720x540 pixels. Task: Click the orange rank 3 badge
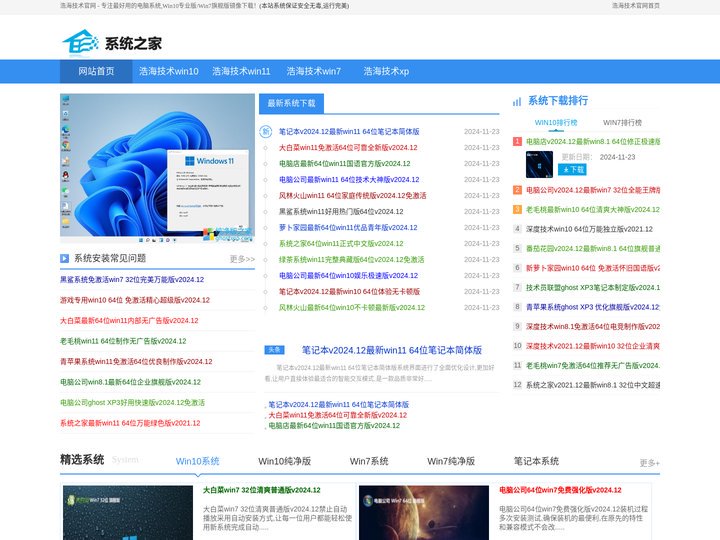pos(517,209)
